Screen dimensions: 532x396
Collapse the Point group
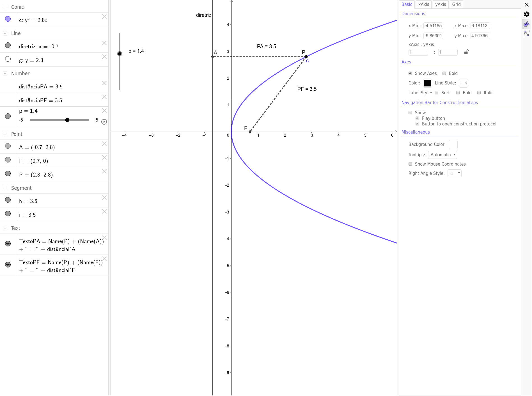(x=5, y=134)
